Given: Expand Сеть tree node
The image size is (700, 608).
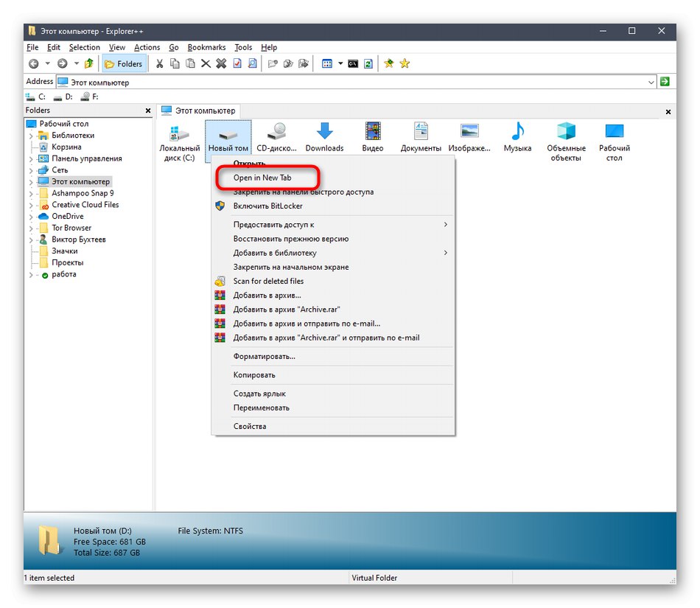Looking at the screenshot, I should [31, 170].
